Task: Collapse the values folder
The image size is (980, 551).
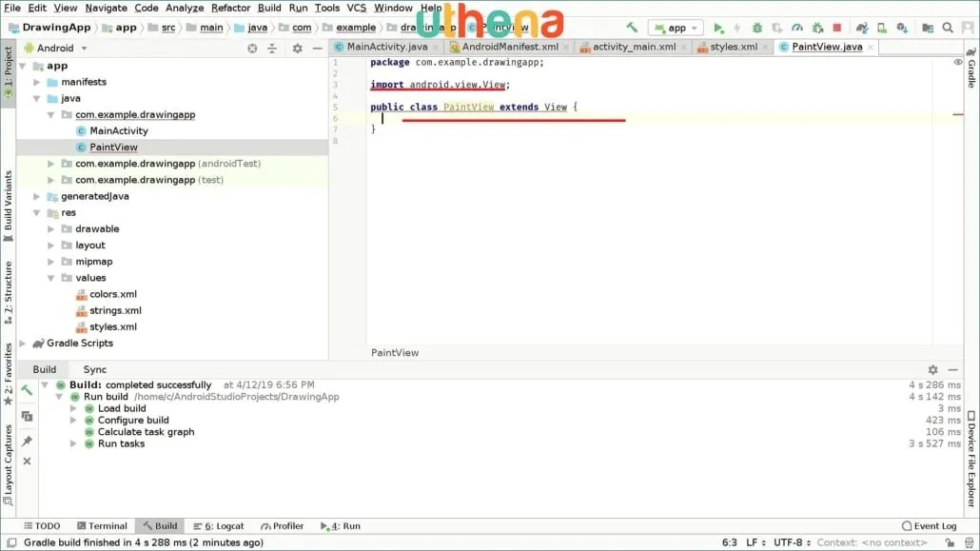Action: pyautogui.click(x=51, y=278)
